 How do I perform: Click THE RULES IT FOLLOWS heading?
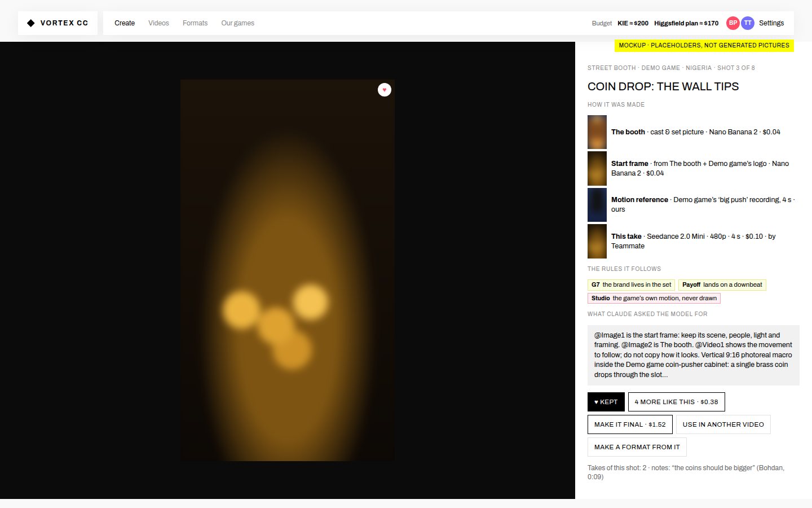click(x=624, y=269)
